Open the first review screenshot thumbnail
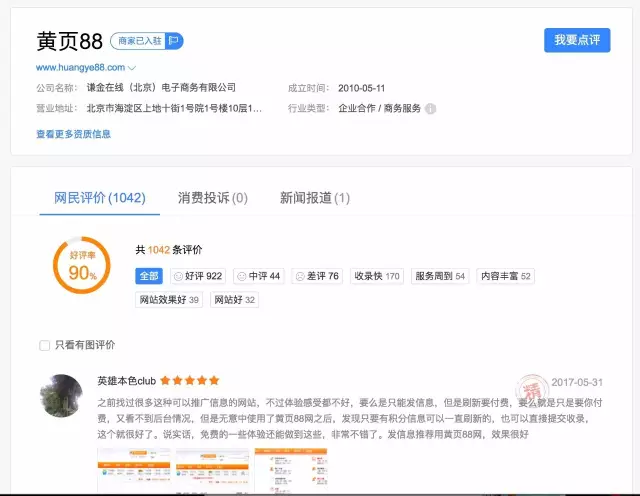The height and width of the screenshot is (496, 640). click(x=132, y=469)
